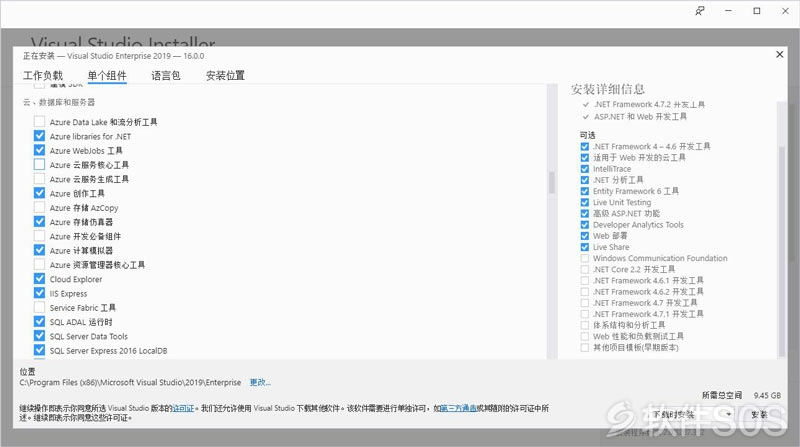
Task: Open the 第三方通告 link
Action: click(x=458, y=408)
